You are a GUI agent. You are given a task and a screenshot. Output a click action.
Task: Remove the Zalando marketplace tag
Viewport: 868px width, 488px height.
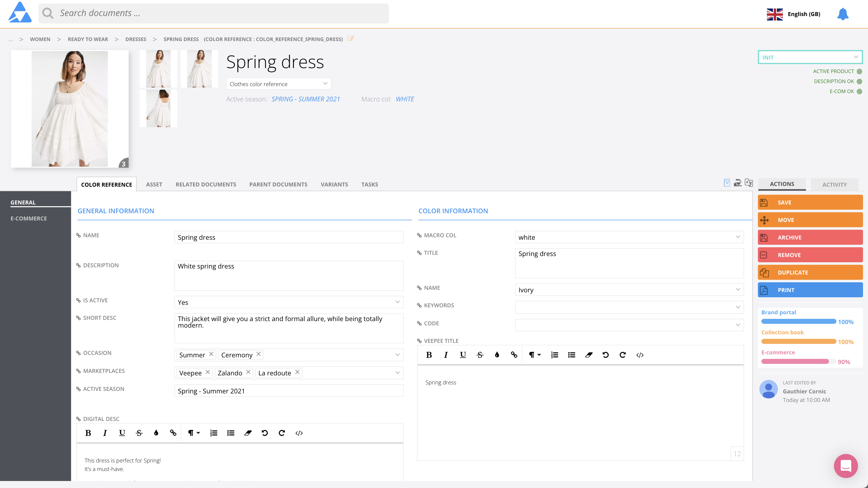coord(248,372)
